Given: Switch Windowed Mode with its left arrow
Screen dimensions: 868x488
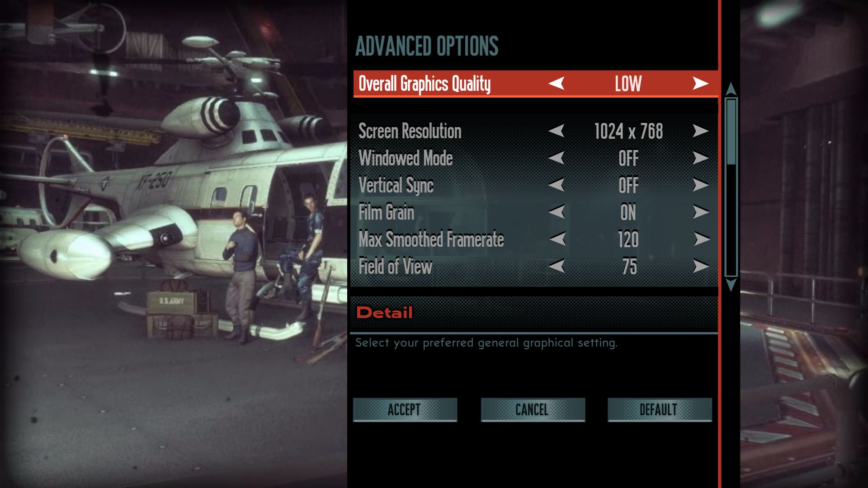Looking at the screenshot, I should coord(557,158).
